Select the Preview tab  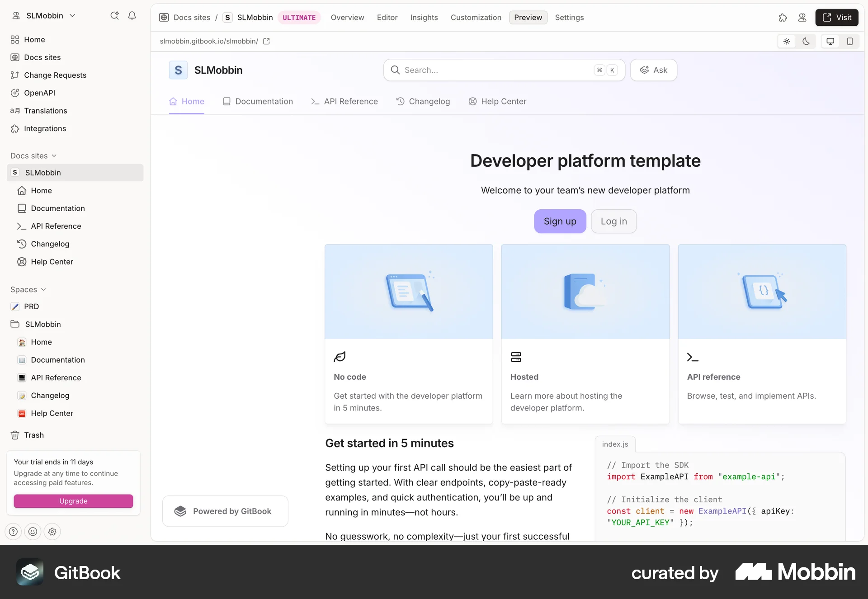coord(528,18)
